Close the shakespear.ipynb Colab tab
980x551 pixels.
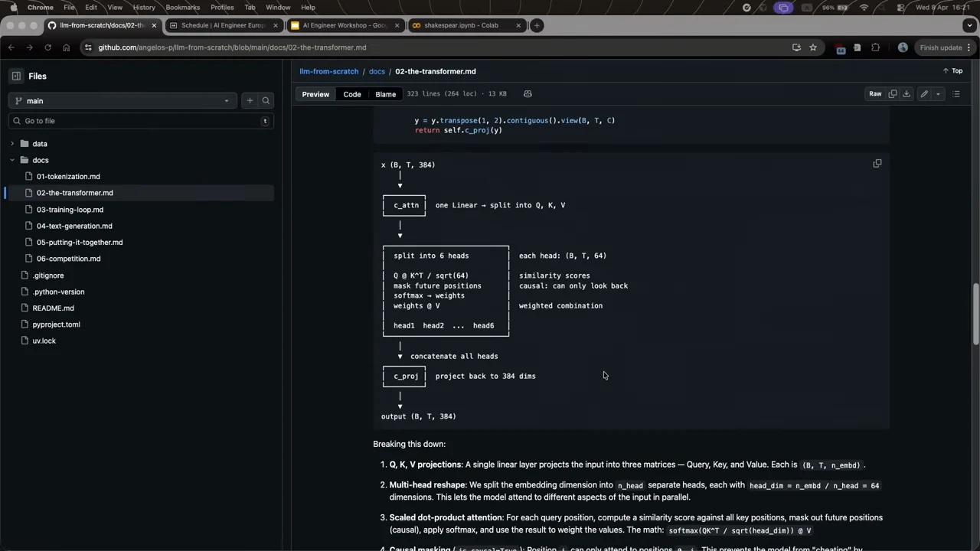(518, 25)
